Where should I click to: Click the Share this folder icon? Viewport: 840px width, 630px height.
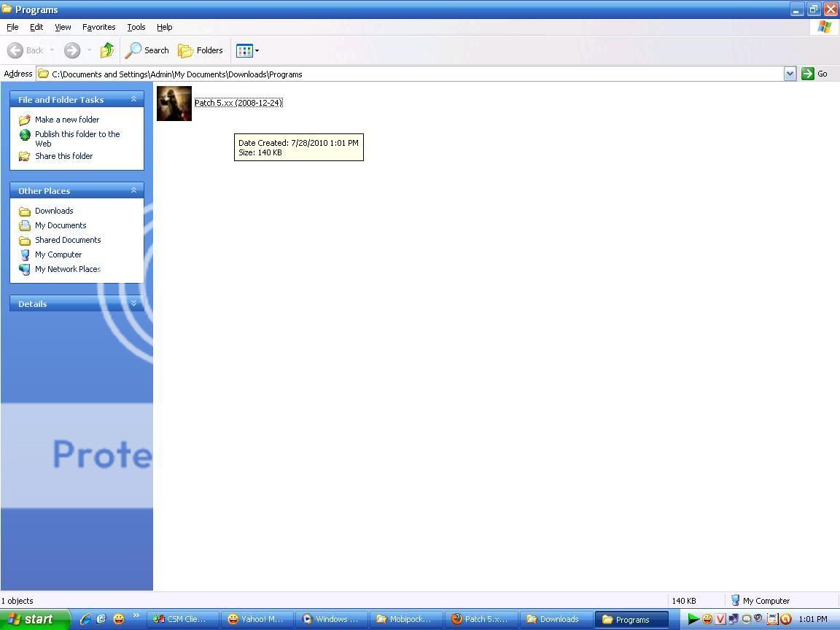coord(25,156)
